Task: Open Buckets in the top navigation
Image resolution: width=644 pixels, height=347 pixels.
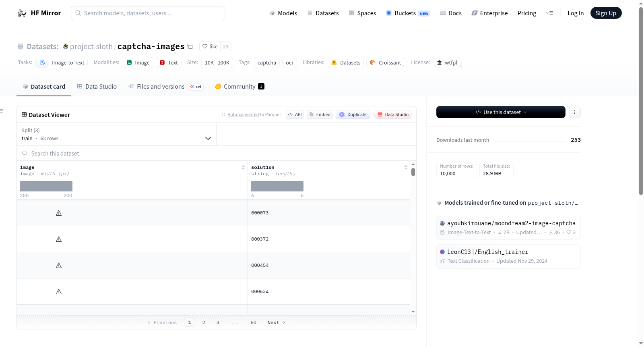Action: [x=408, y=13]
